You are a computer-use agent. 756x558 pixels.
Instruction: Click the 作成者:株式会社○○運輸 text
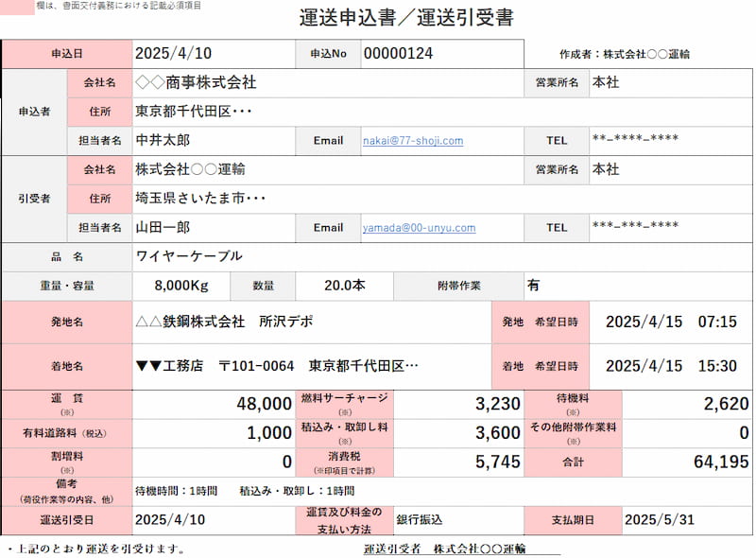coord(625,54)
